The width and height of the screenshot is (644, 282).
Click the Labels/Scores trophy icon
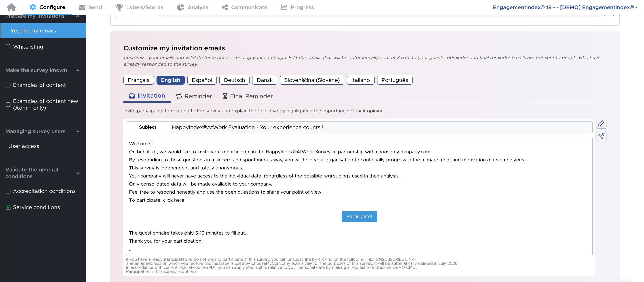119,7
